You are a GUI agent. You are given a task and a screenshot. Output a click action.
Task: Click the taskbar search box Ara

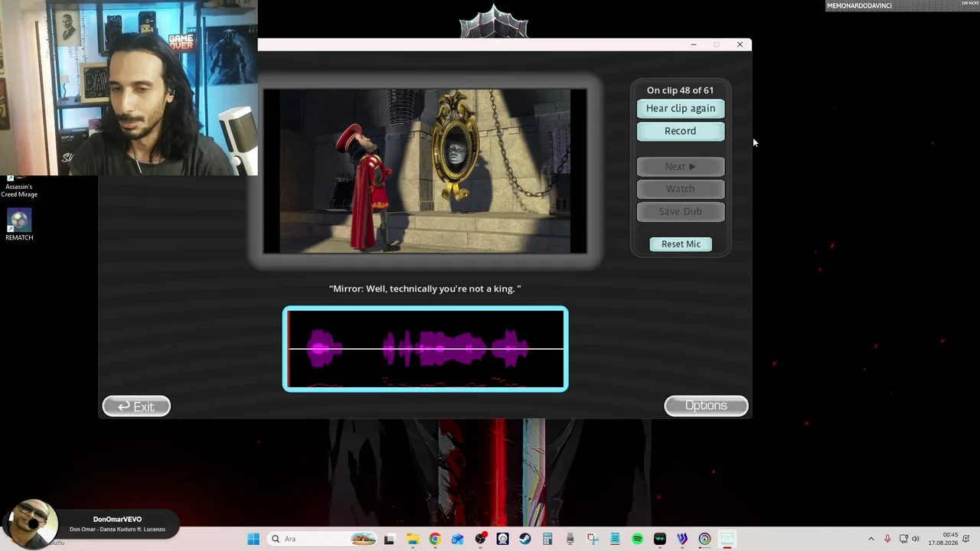pyautogui.click(x=322, y=539)
